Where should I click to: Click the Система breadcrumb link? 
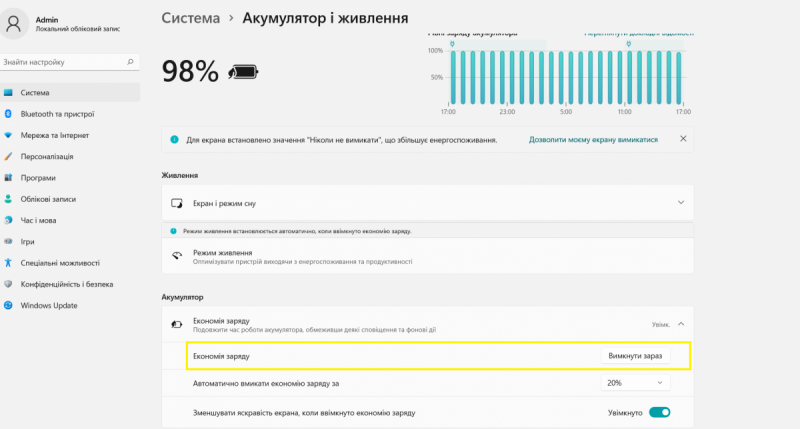tap(191, 18)
